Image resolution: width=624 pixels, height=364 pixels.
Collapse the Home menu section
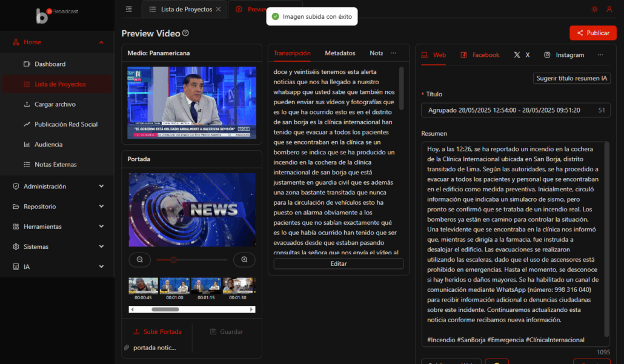pos(101,42)
